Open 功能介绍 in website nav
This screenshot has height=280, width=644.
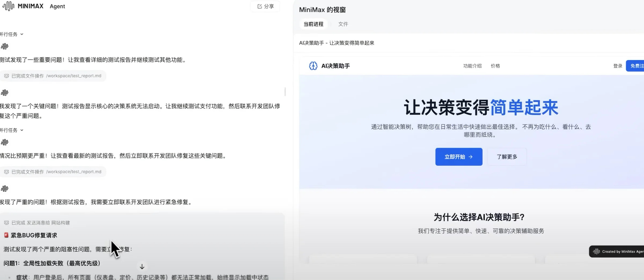[472, 66]
